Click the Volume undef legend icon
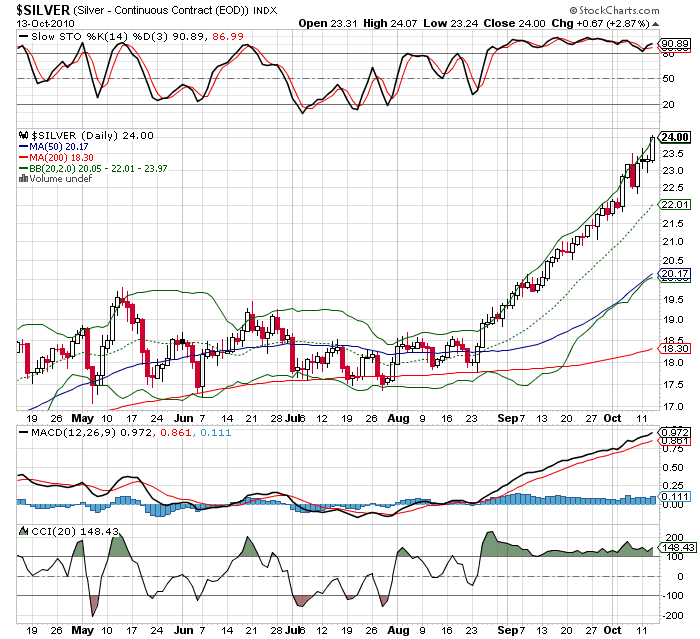Viewport: 700px width, 639px height. [x=24, y=178]
